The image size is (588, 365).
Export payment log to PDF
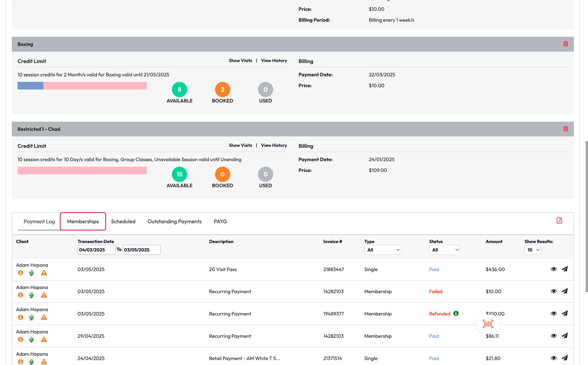click(559, 220)
